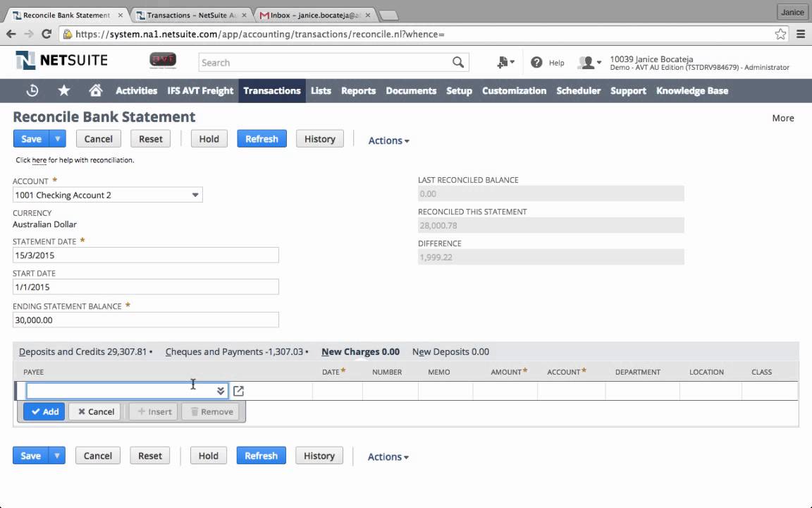Switch to New Charges subtab

[x=360, y=351]
